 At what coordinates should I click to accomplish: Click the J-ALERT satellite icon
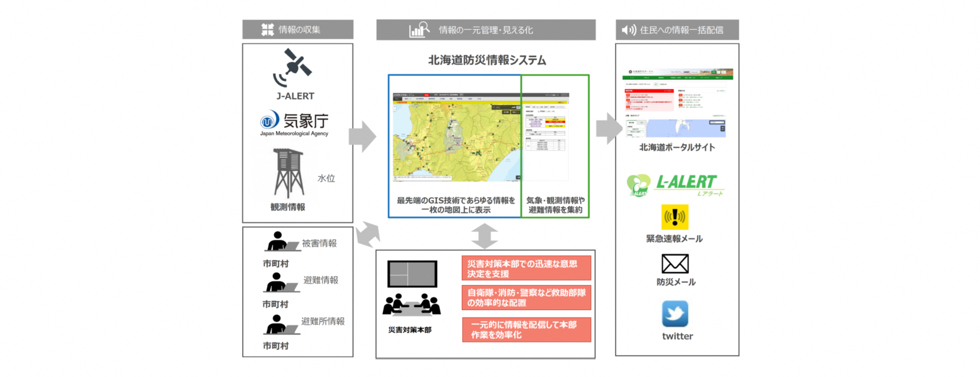click(293, 67)
